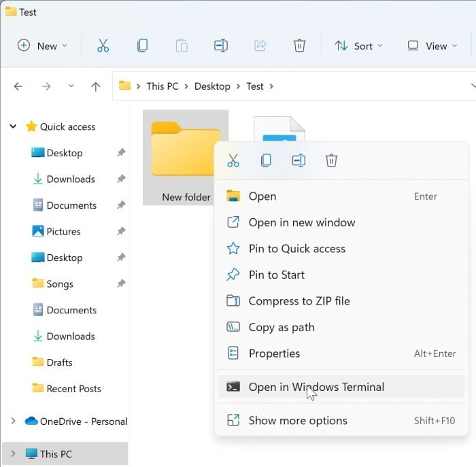
Task: Go up one folder level
Action: pos(96,86)
